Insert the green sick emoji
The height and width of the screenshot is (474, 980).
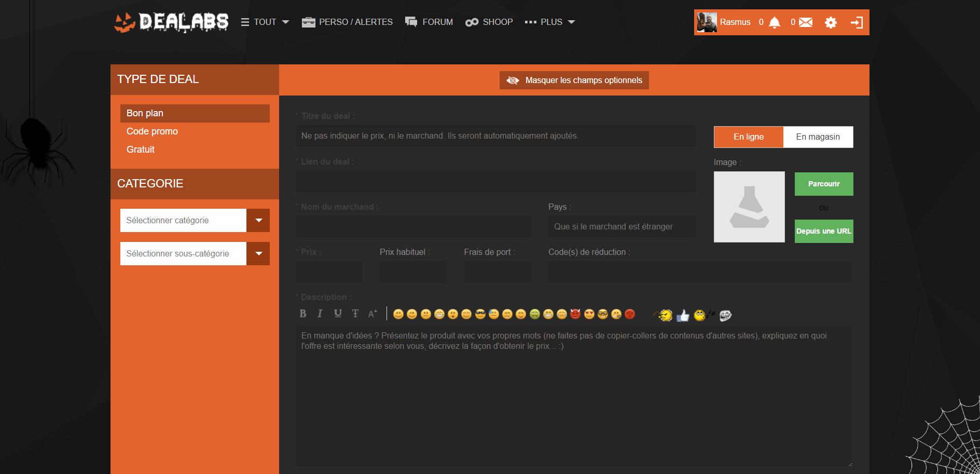[x=535, y=314]
